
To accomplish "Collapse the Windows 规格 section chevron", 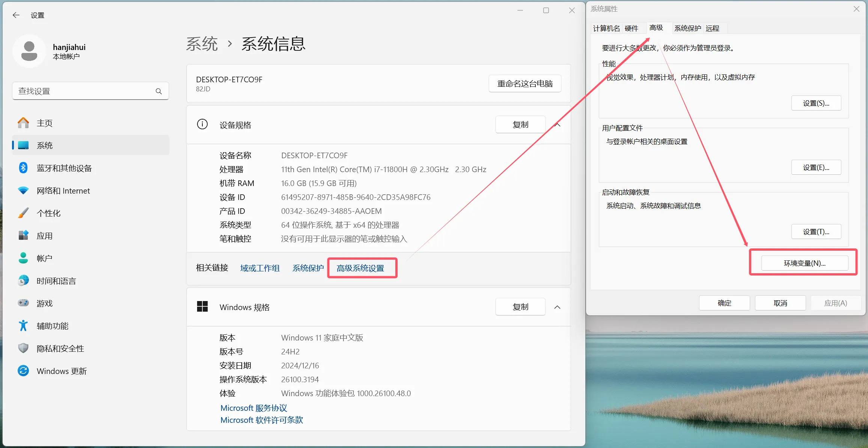I will [558, 307].
